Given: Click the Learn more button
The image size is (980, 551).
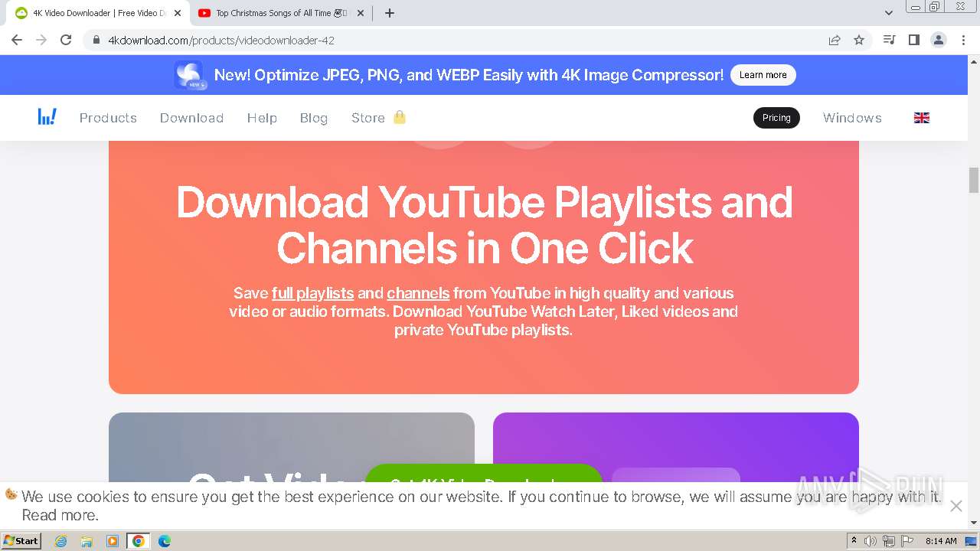Looking at the screenshot, I should pyautogui.click(x=763, y=75).
